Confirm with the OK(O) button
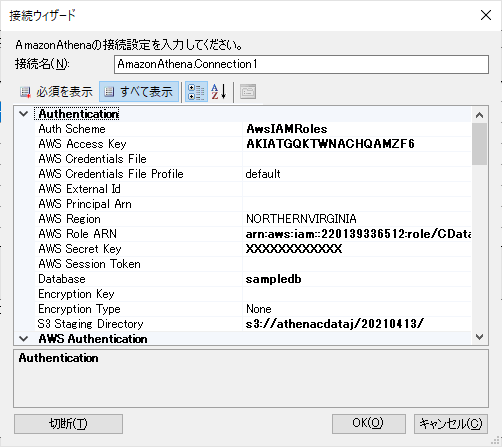The height and width of the screenshot is (447, 502). click(x=369, y=424)
